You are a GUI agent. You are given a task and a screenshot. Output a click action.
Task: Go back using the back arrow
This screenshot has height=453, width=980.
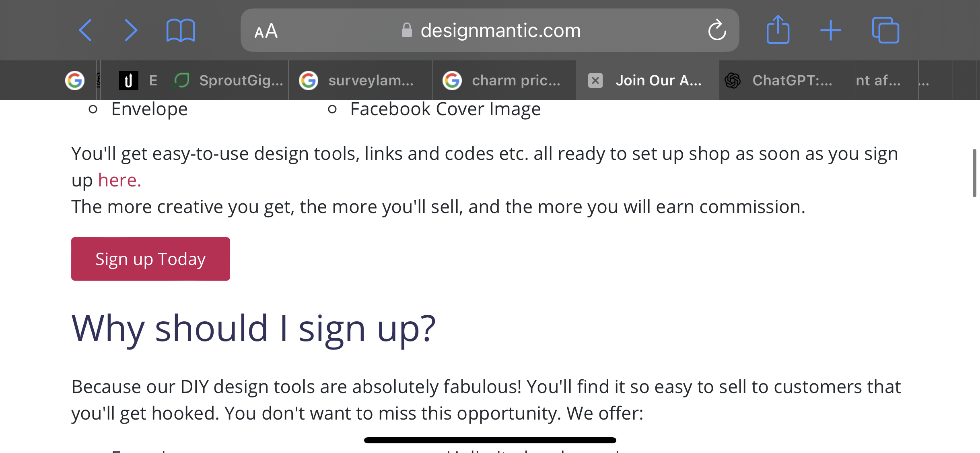point(85,30)
